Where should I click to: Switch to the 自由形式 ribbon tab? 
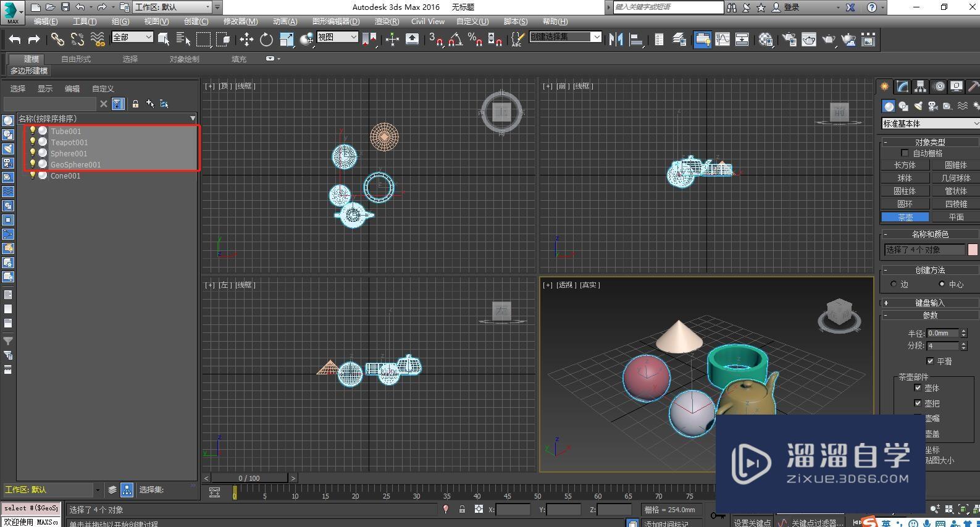pyautogui.click(x=76, y=59)
